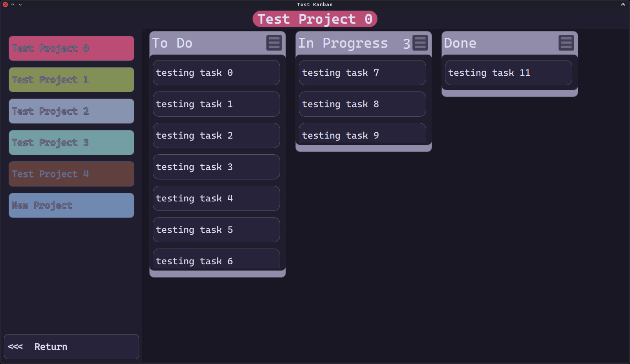The width and height of the screenshot is (630, 364).
Task: Click the double-chevron shade icon top right
Action: pyautogui.click(x=623, y=4)
